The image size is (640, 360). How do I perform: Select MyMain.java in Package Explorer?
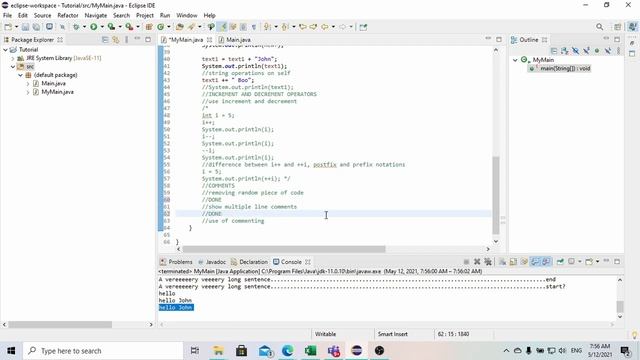57,92
